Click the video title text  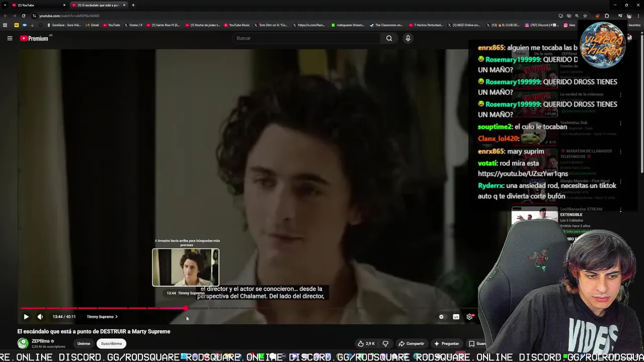pyautogui.click(x=94, y=331)
